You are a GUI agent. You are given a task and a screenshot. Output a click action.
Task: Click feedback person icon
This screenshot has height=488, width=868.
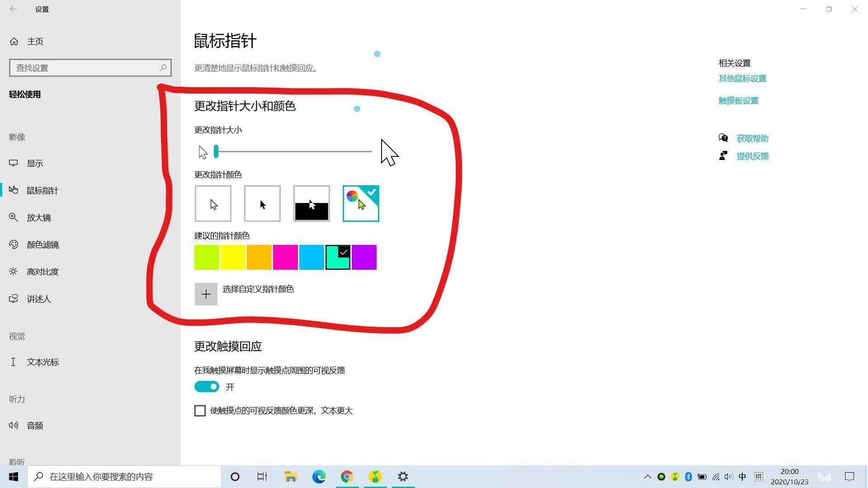[723, 155]
